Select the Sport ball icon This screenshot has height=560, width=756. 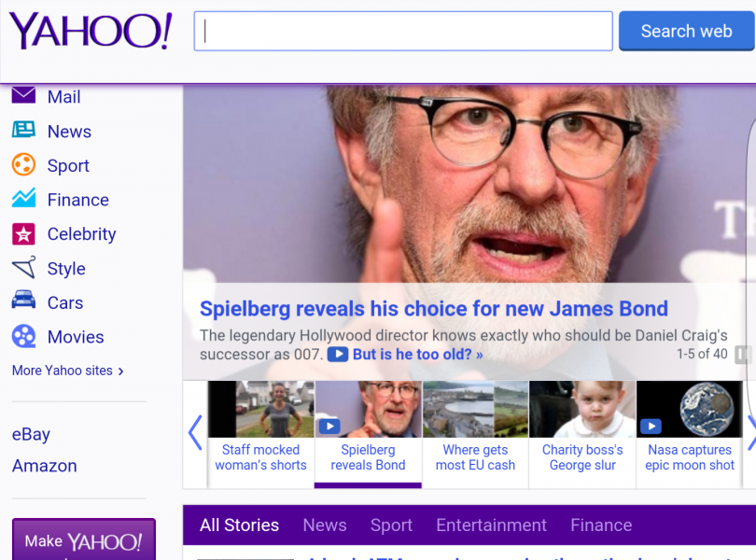point(23,165)
